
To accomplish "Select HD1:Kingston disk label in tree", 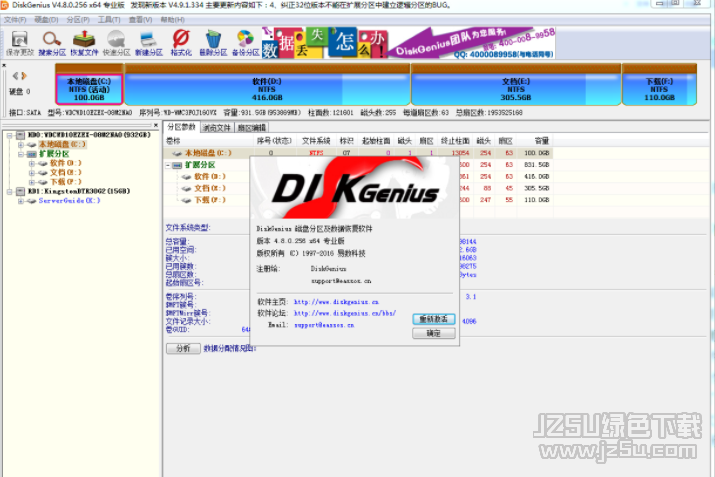I will (79, 191).
